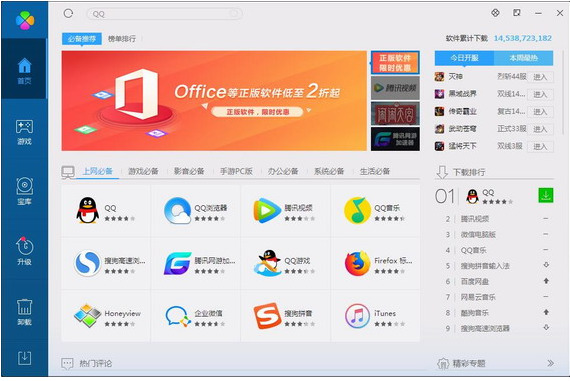Select the 办公必备 category tab
Screen dimensions: 570x381
(283, 171)
